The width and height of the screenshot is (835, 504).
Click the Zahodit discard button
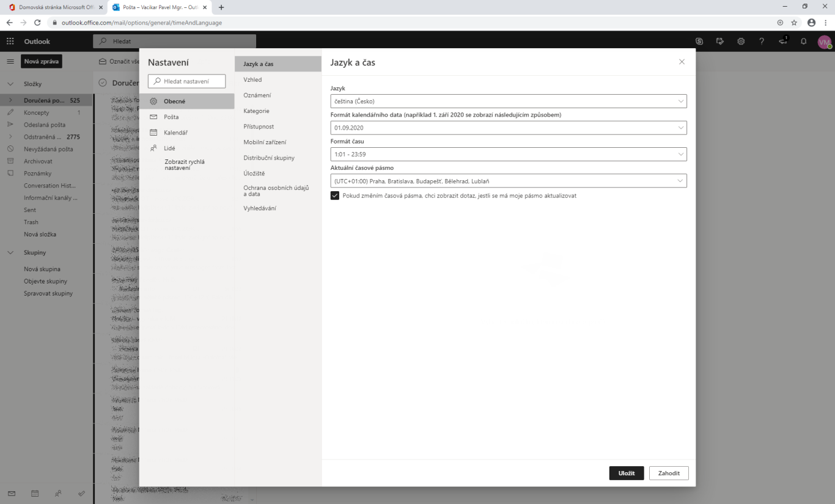coord(669,473)
